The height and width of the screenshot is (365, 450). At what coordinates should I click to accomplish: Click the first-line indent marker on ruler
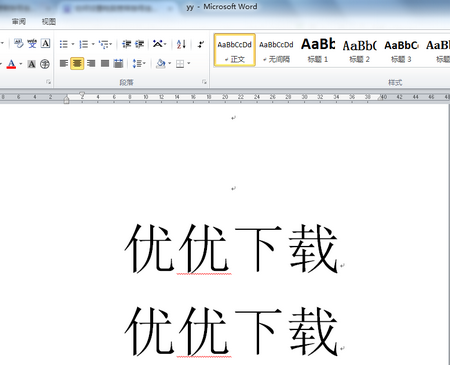[82, 94]
